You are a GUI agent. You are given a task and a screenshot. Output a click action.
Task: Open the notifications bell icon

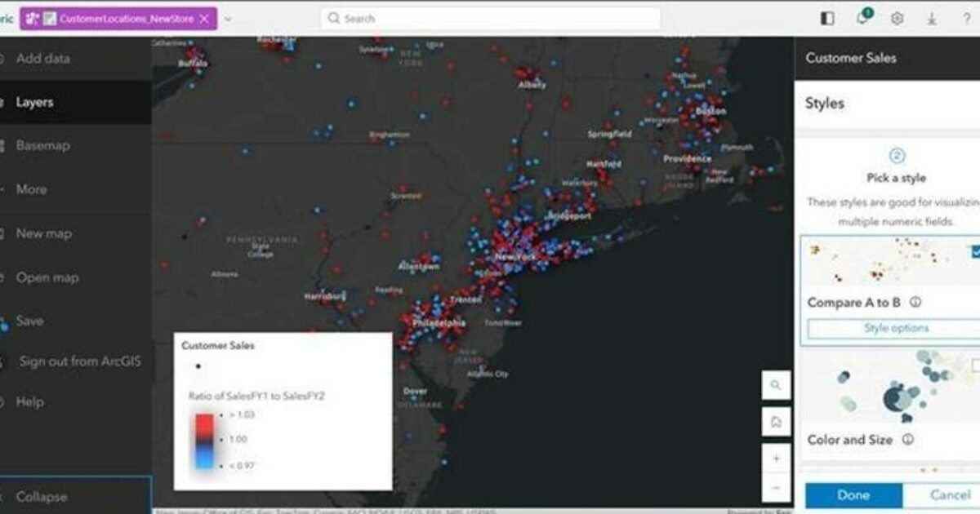click(x=862, y=19)
